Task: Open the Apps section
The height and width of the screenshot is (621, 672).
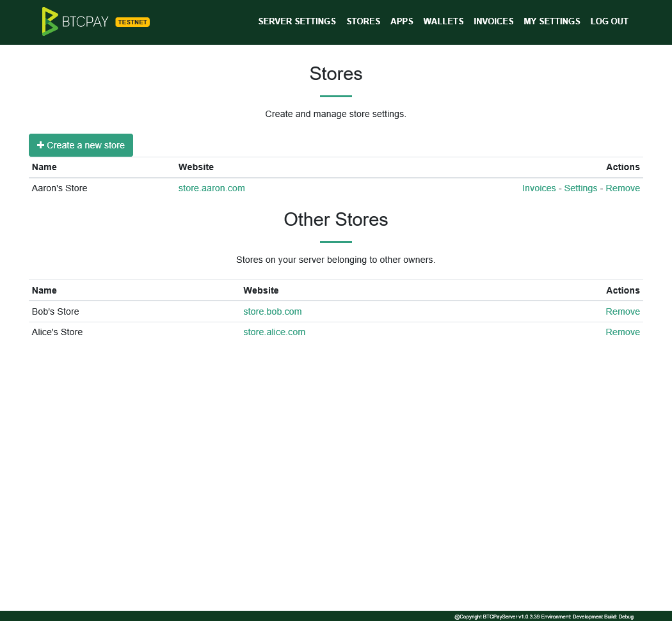Action: pos(401,21)
